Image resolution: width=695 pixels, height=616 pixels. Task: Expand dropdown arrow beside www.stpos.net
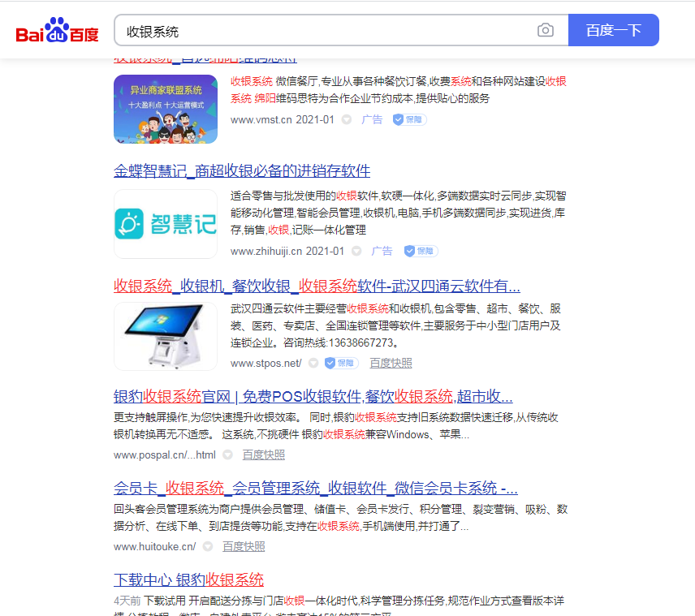pos(313,364)
